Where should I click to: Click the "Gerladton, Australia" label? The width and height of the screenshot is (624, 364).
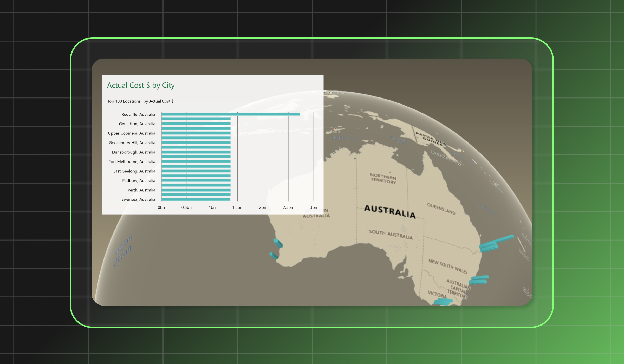coord(137,124)
